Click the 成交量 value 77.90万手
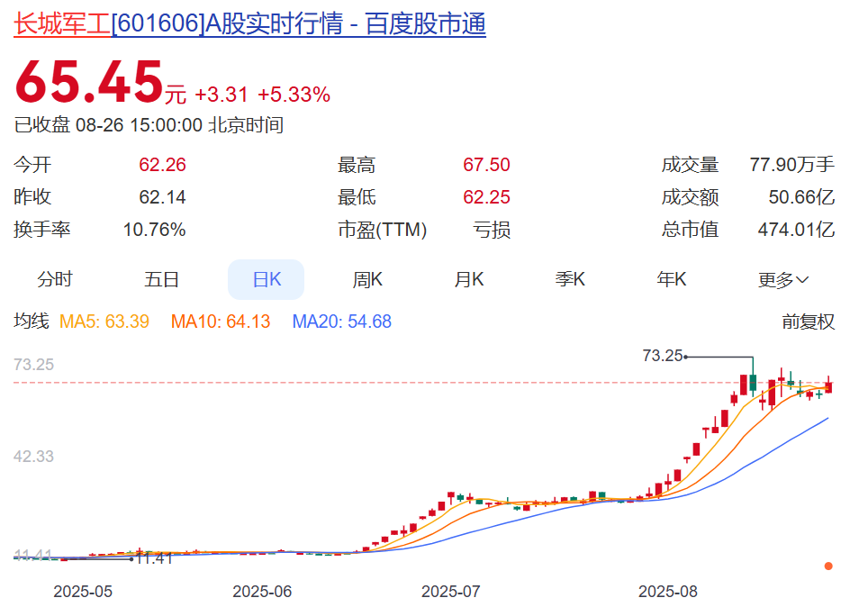859x616 pixels. (x=792, y=165)
